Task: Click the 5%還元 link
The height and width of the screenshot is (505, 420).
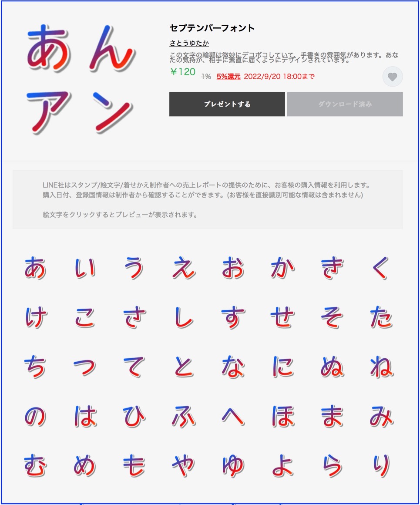Action: click(x=228, y=76)
